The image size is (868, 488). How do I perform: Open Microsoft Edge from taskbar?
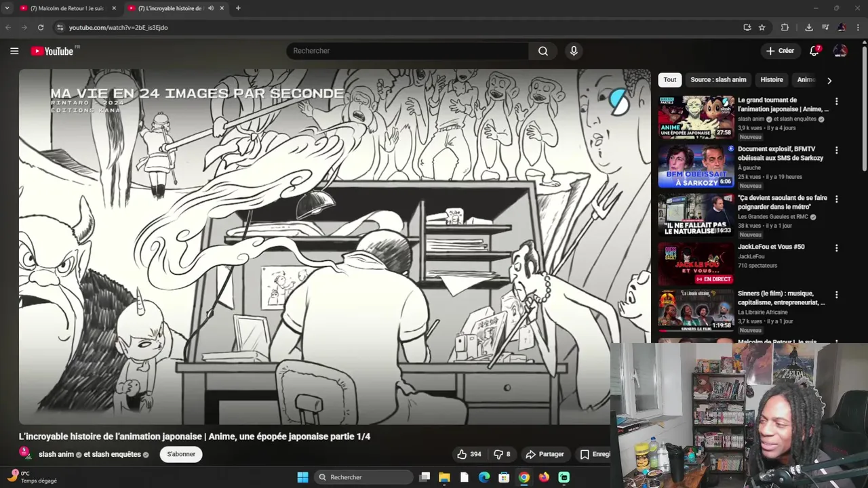pos(484,477)
